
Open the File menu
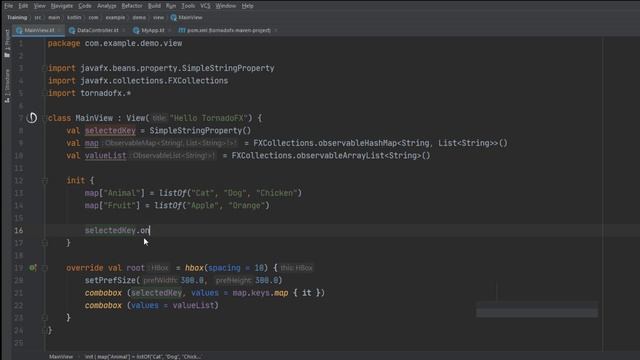click(x=9, y=6)
